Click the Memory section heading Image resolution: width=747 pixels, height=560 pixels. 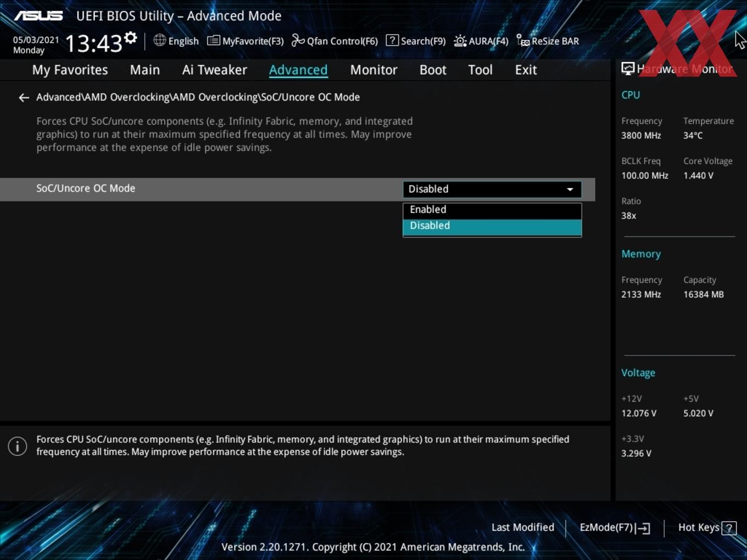pyautogui.click(x=641, y=254)
